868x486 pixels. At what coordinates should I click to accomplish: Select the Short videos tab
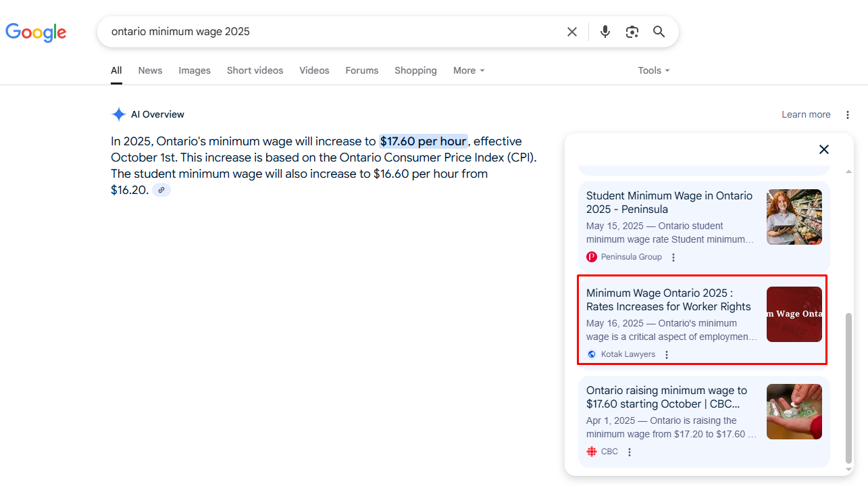click(x=255, y=70)
